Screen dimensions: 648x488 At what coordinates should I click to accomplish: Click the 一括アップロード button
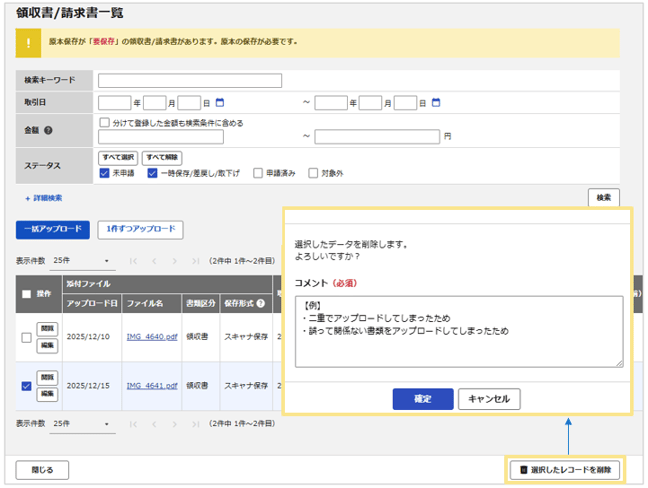pos(53,229)
